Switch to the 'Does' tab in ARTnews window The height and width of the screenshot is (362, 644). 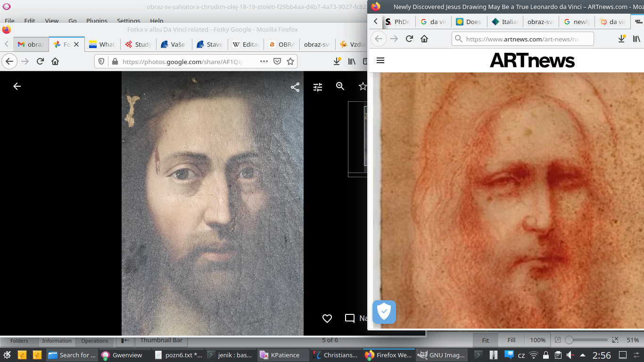pyautogui.click(x=469, y=22)
